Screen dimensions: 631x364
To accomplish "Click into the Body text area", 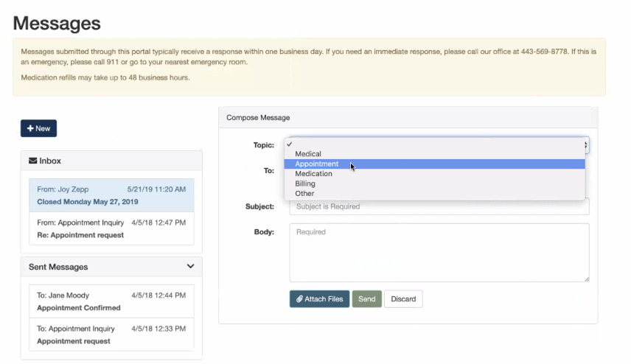I will click(x=439, y=252).
